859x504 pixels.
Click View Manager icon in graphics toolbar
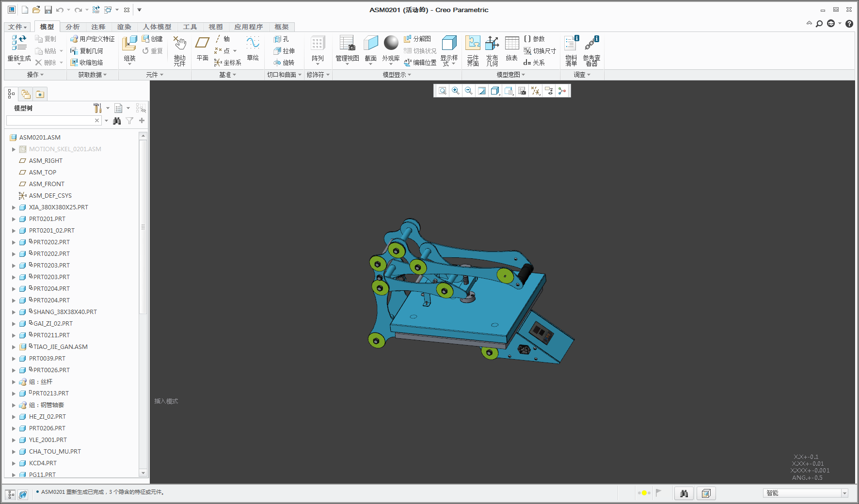[x=522, y=91]
